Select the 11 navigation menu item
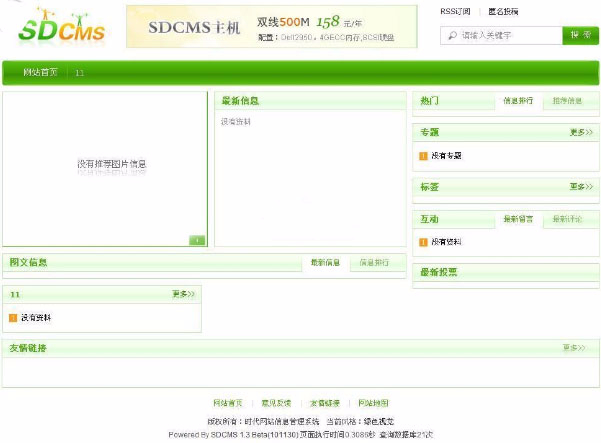 point(79,73)
